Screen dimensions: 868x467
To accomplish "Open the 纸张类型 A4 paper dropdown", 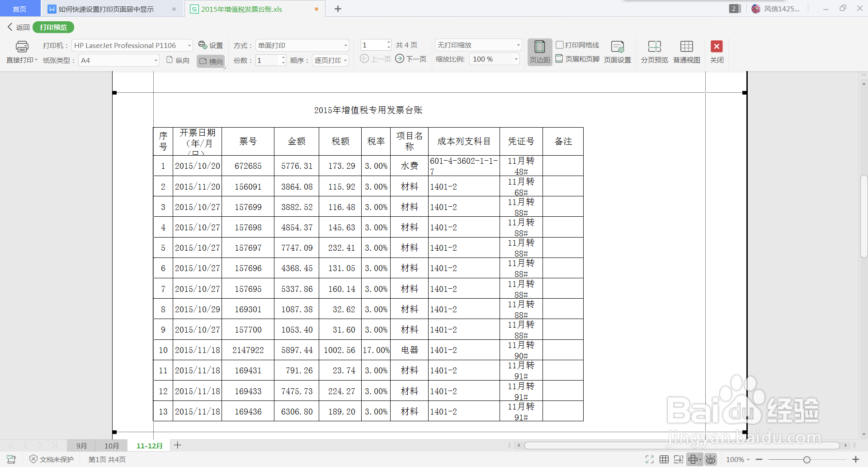I will pyautogui.click(x=156, y=60).
